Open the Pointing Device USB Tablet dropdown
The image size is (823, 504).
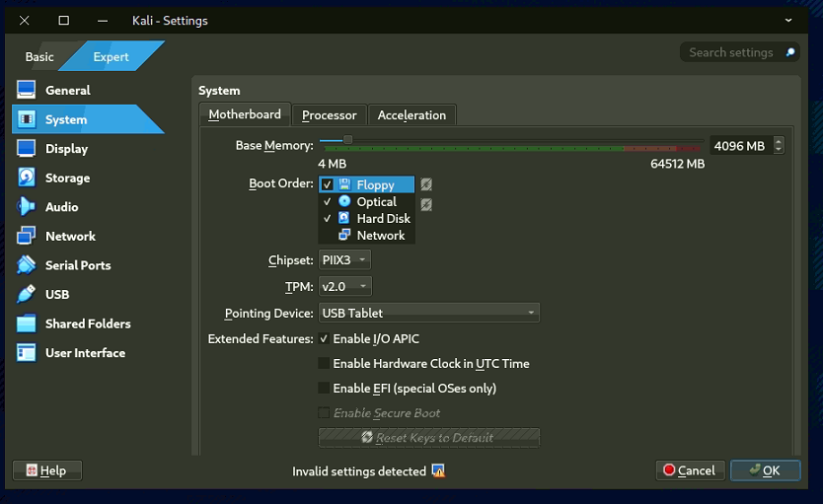428,314
